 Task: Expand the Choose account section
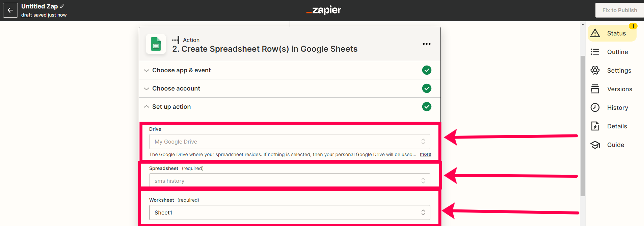click(x=290, y=89)
